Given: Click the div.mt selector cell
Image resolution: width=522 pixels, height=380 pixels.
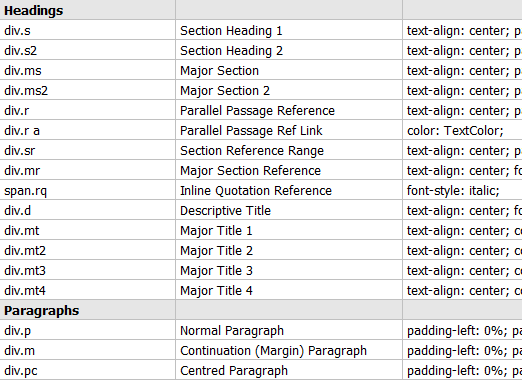Looking at the screenshot, I should click(x=87, y=230).
